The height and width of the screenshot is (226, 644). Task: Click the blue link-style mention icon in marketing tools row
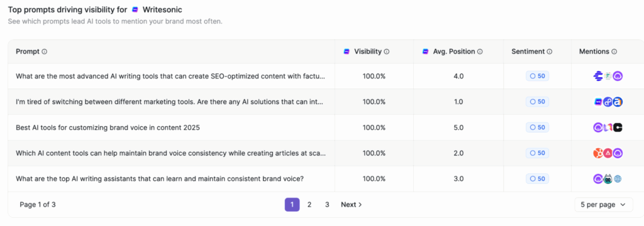(608, 102)
